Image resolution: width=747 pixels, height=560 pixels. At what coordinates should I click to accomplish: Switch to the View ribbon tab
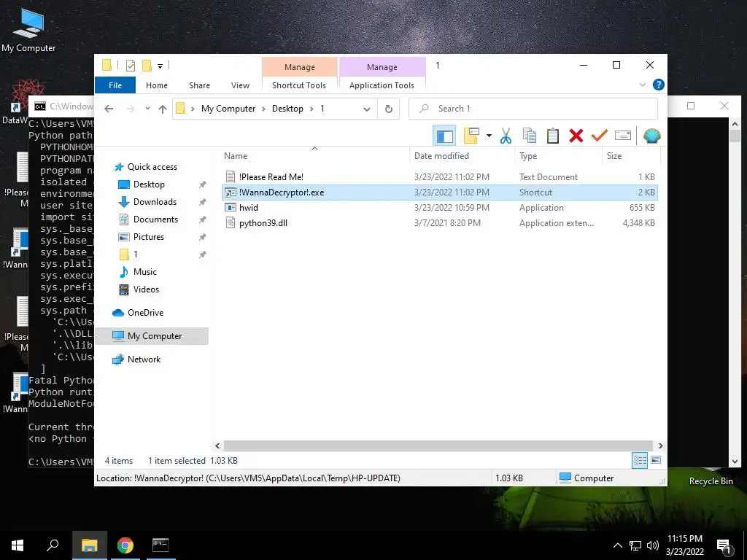tap(240, 85)
